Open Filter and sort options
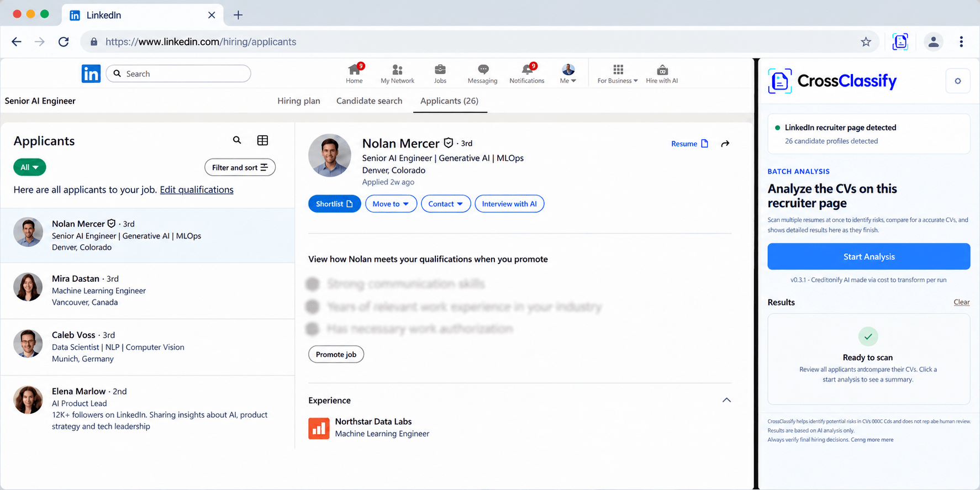This screenshot has width=980, height=490. (240, 167)
